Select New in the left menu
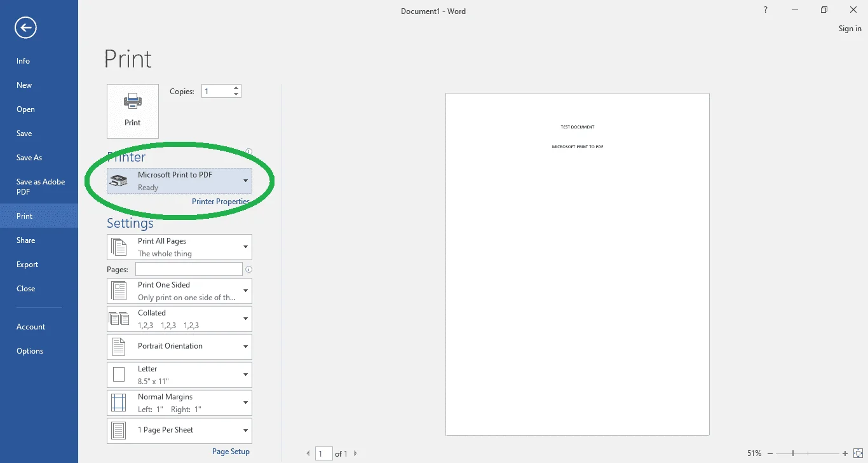Viewport: 868px width, 463px height. pos(39,85)
